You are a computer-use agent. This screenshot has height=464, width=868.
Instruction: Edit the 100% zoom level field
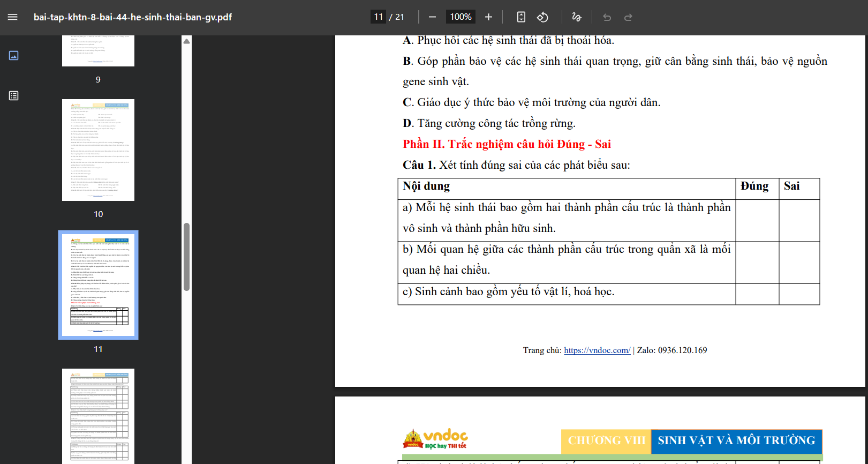(x=461, y=17)
